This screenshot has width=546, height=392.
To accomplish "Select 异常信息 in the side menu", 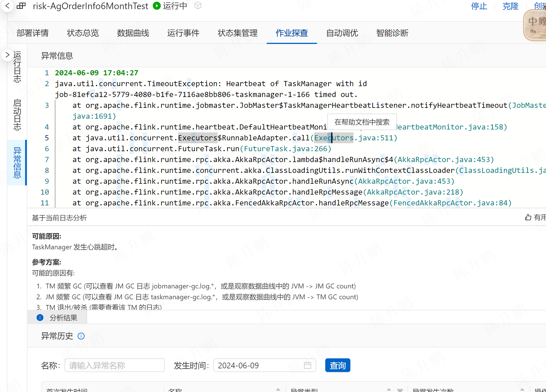I will pos(17,163).
